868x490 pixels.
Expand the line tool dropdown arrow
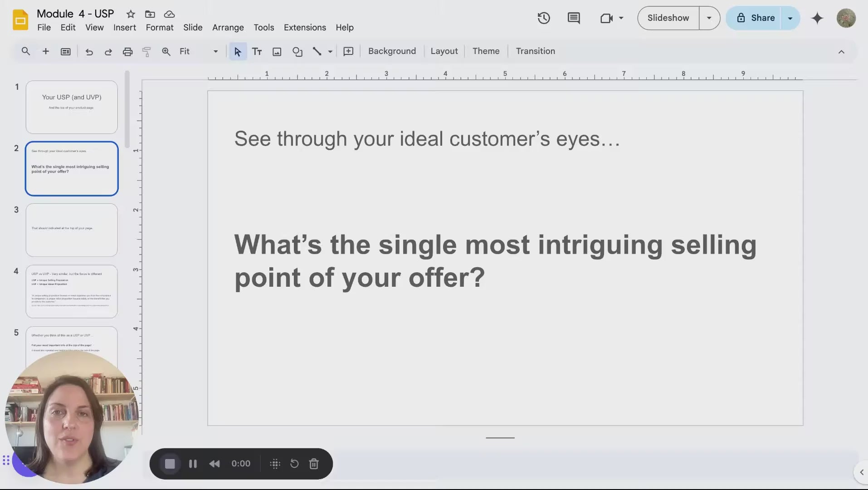pyautogui.click(x=330, y=52)
